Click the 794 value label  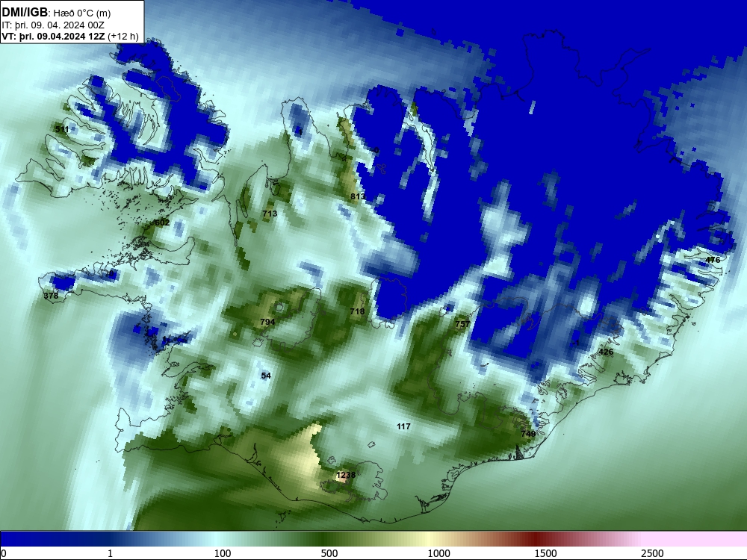[267, 322]
